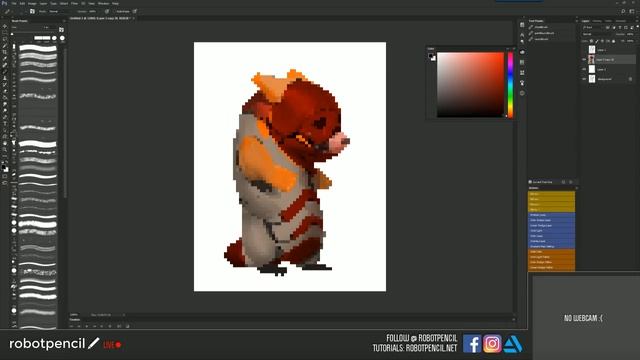Click the fifth icon in the collapsed right dock
The height and width of the screenshot is (360, 640).
pyautogui.click(x=522, y=62)
